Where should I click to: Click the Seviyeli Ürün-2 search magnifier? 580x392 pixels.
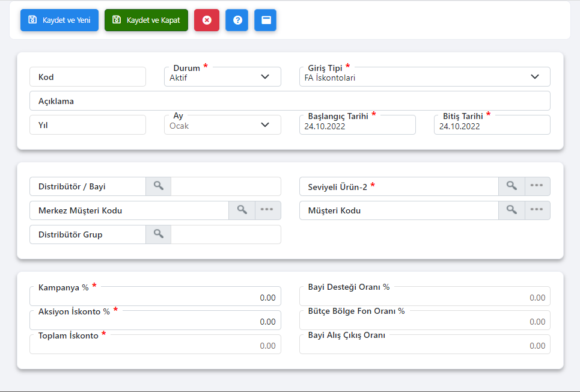pos(511,186)
